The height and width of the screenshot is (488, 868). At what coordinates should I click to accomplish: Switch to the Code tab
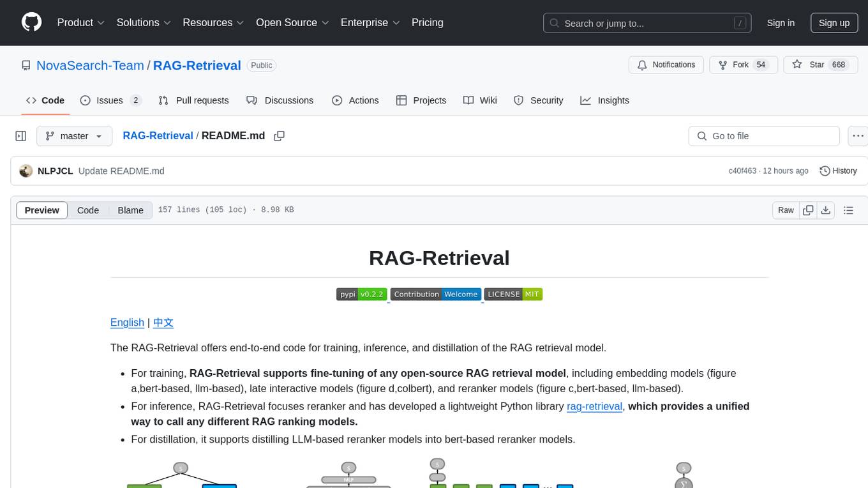point(45,100)
